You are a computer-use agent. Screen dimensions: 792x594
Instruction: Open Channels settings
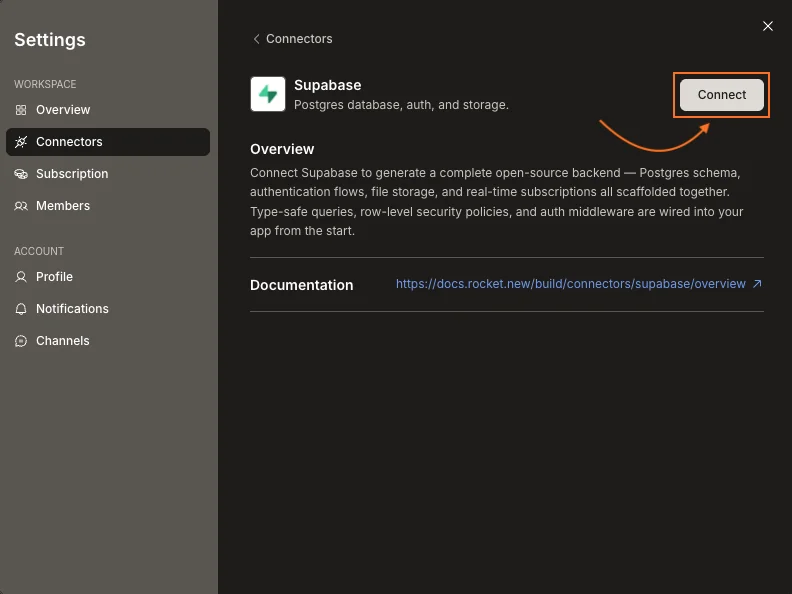(x=108, y=341)
